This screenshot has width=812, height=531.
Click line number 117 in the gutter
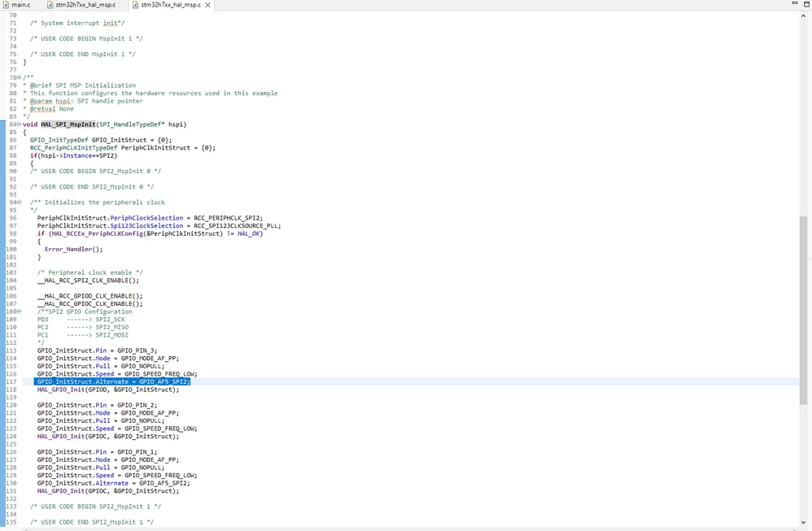[11, 381]
